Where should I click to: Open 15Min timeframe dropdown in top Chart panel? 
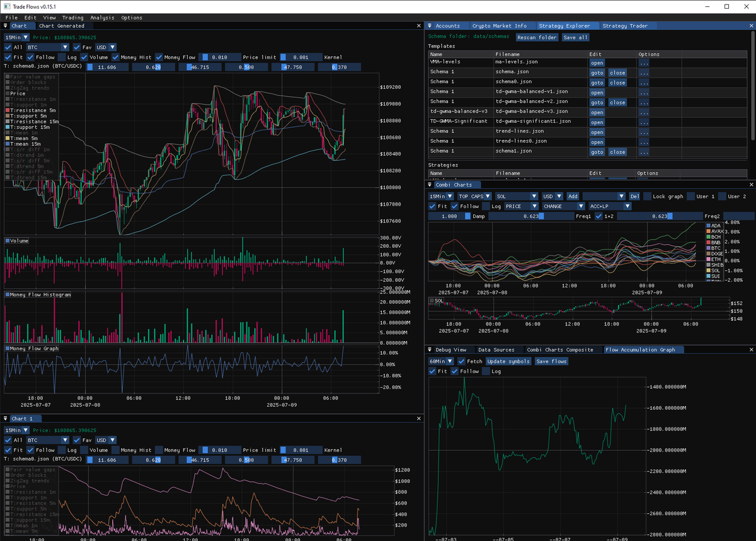(17, 37)
